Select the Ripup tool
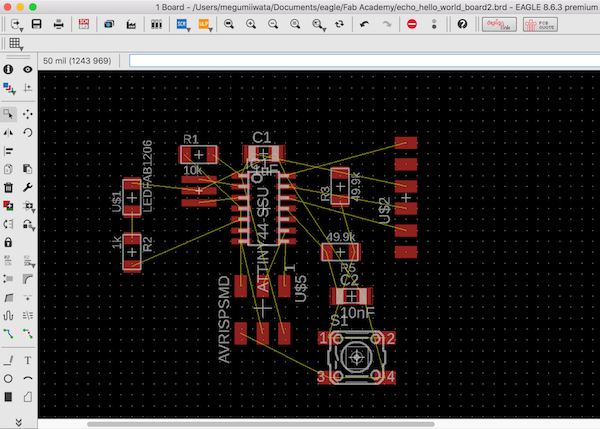Screen dimensions: 600x429 click(28, 334)
